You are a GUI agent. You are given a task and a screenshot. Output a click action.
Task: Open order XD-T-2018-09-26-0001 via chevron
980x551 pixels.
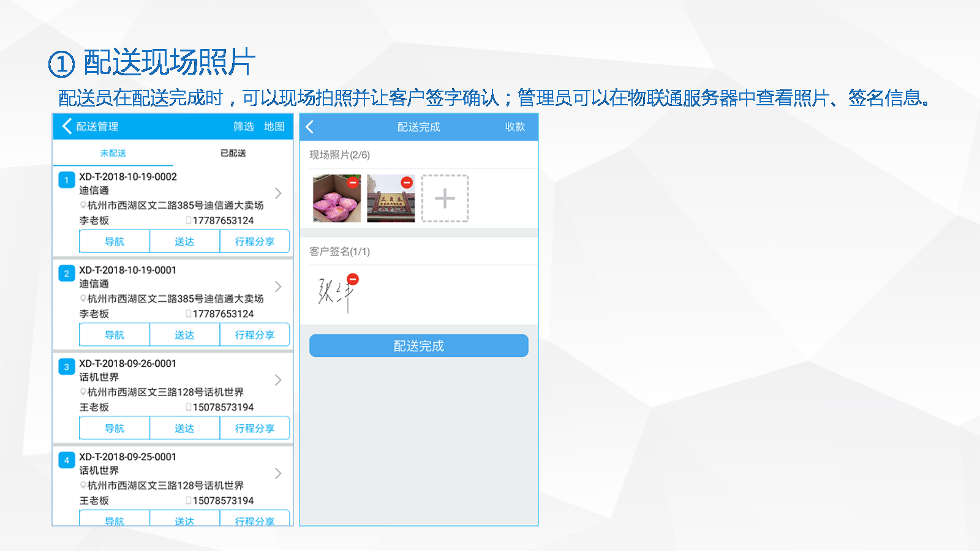coord(278,380)
